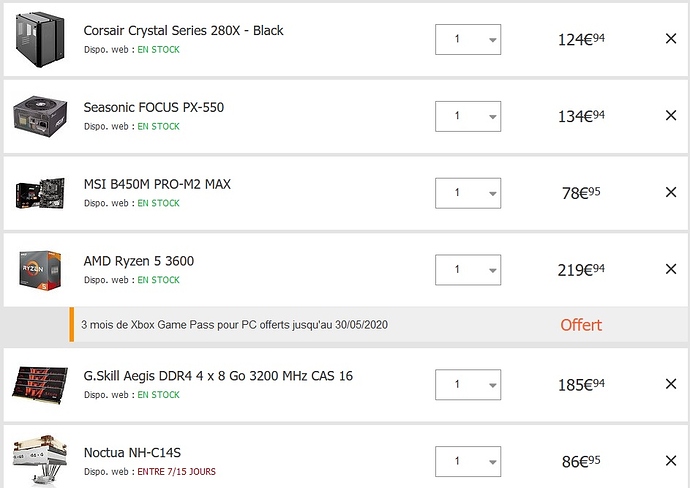690x488 pixels.
Task: Click the Xbox Game Pass offer banner
Action: 234,325
